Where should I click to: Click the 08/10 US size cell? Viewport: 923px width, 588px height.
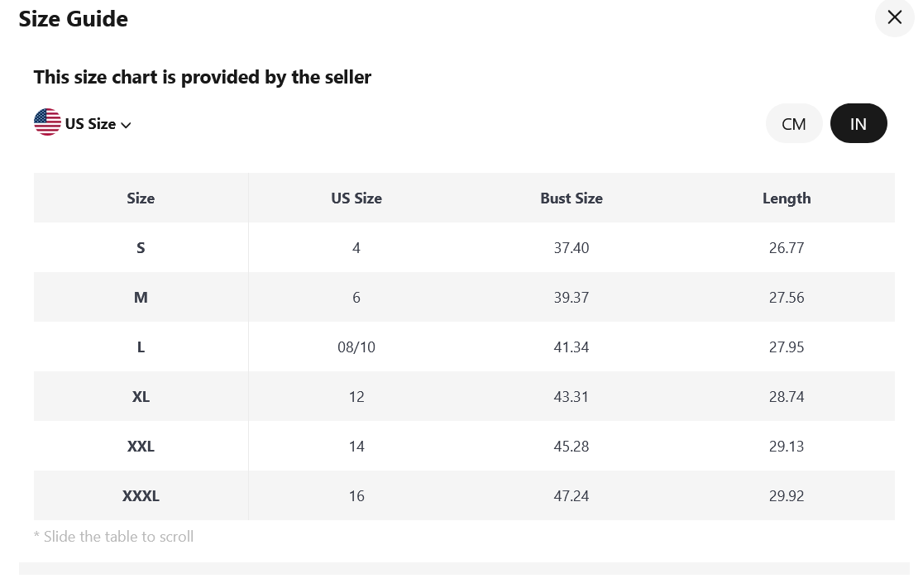click(x=356, y=347)
